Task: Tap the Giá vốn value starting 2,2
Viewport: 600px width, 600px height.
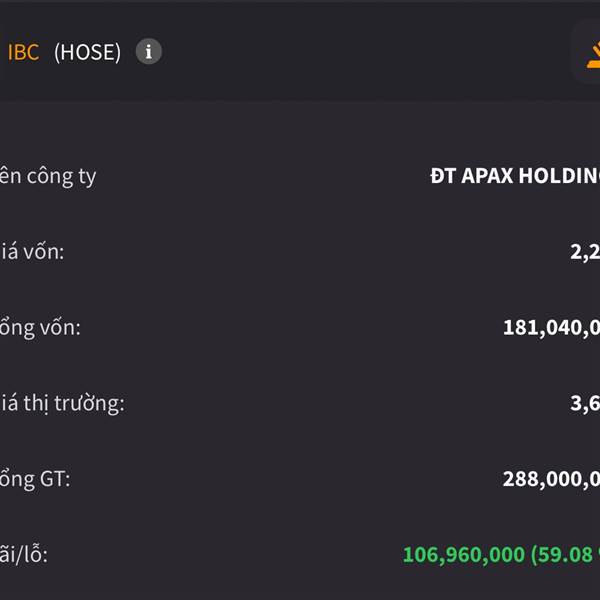Action: click(585, 253)
